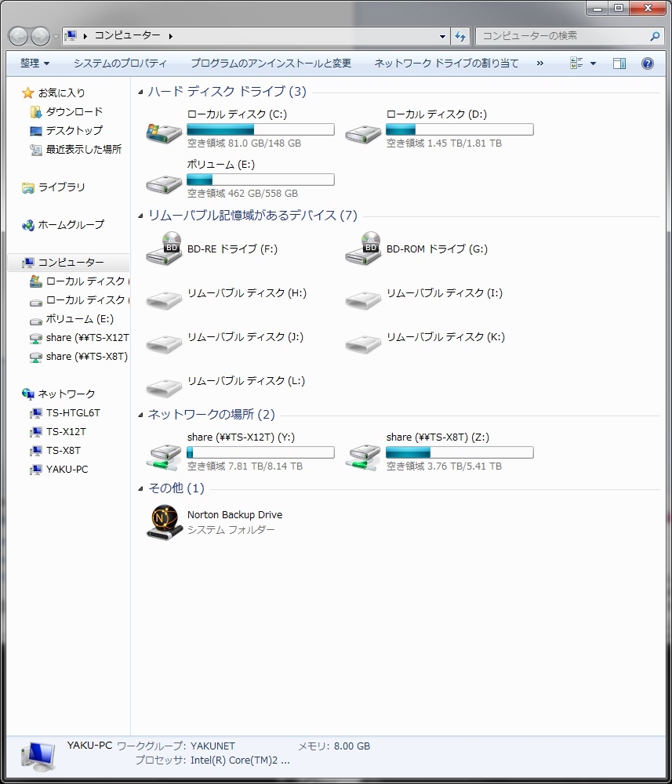Click the コンピューター address breadcrumb
Viewport: 672px width, 784px height.
128,35
